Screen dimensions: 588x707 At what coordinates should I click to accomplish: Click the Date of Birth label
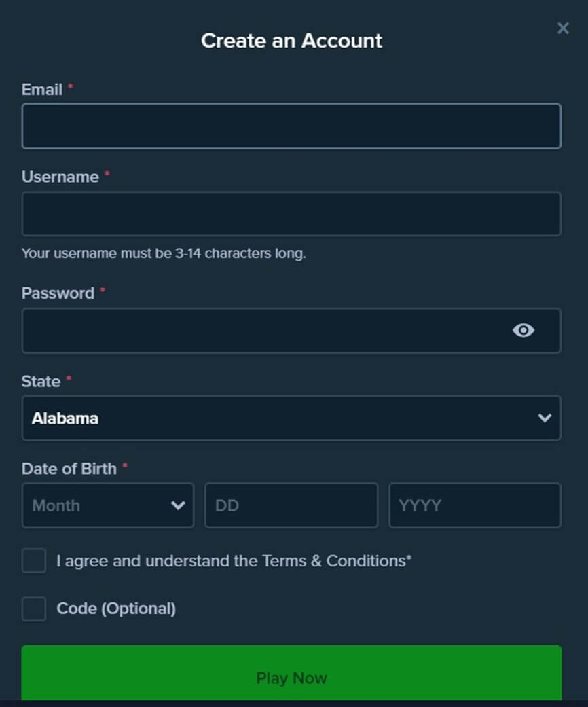pyautogui.click(x=69, y=469)
